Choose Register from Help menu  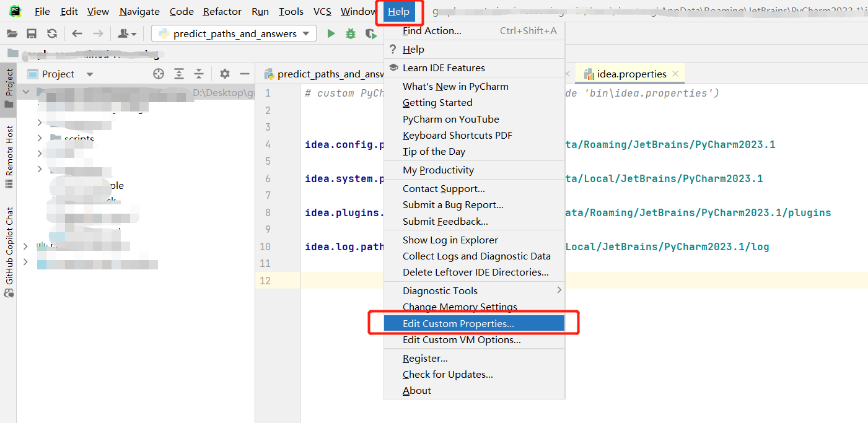474,358
